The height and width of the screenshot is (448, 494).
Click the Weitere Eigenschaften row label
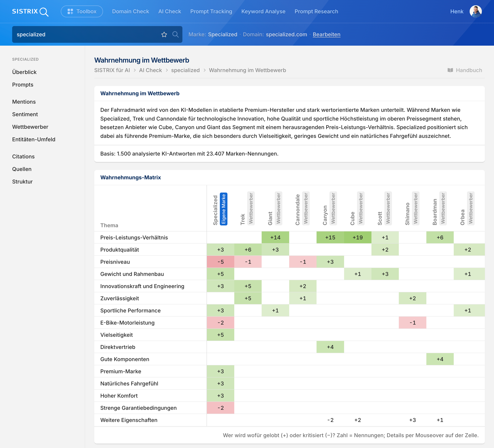[x=129, y=420]
